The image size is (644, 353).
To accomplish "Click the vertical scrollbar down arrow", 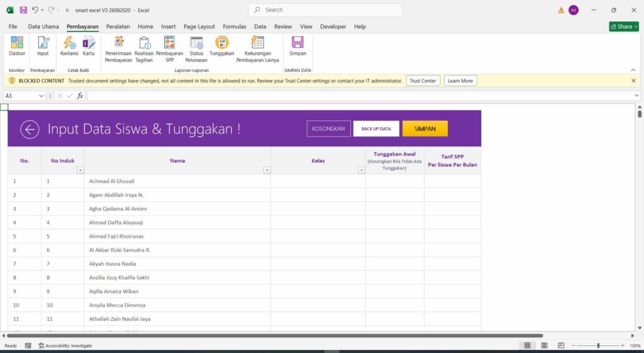I will [640, 328].
